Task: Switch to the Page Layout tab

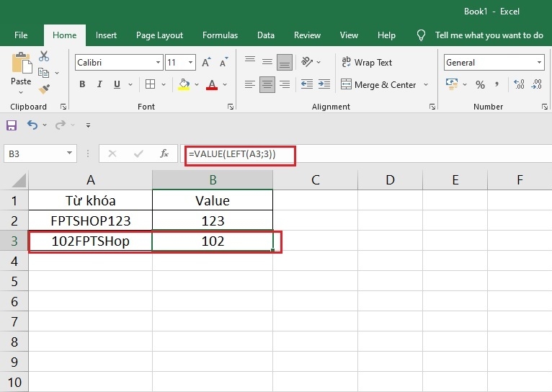Action: [159, 35]
